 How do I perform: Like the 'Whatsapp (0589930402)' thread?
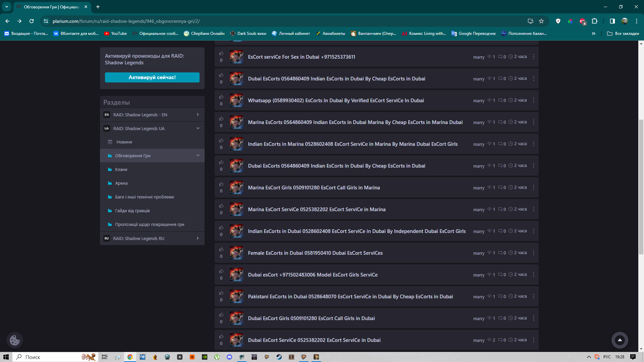(221, 97)
